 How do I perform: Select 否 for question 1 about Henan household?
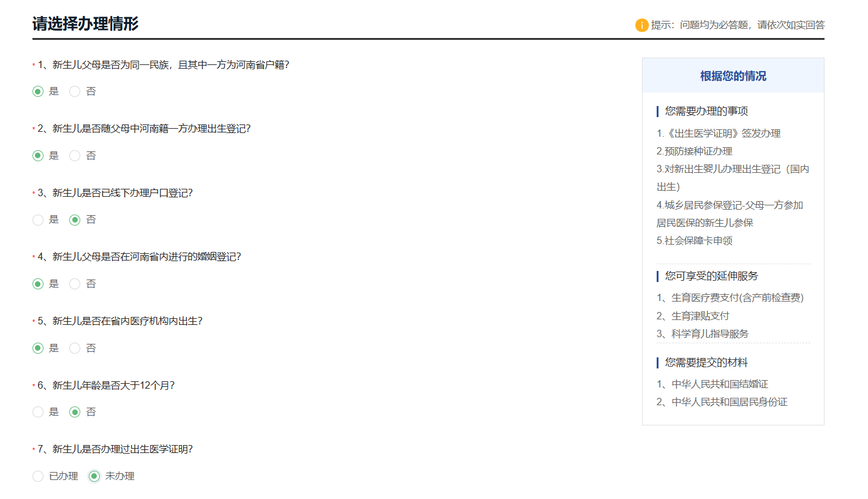click(75, 91)
